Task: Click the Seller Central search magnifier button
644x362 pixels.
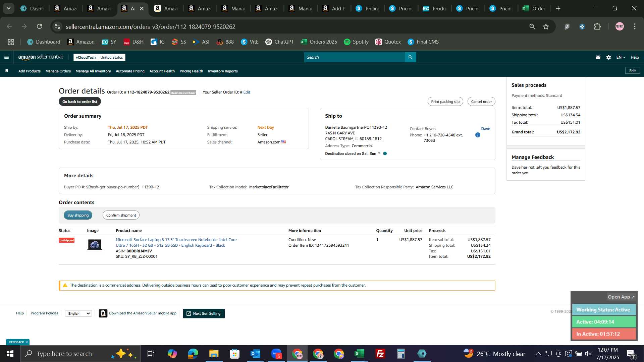Action: pos(410,57)
